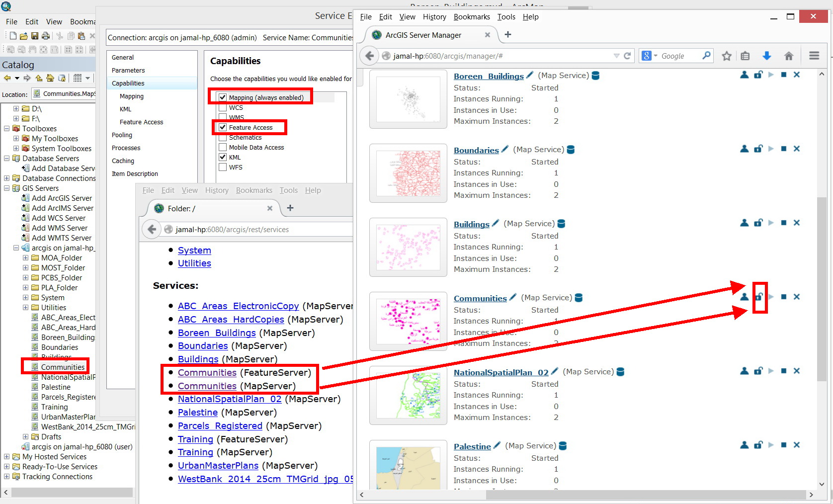Click the Server Manager vertical scrollbar thumb
The width and height of the screenshot is (833, 504).
tap(822, 289)
